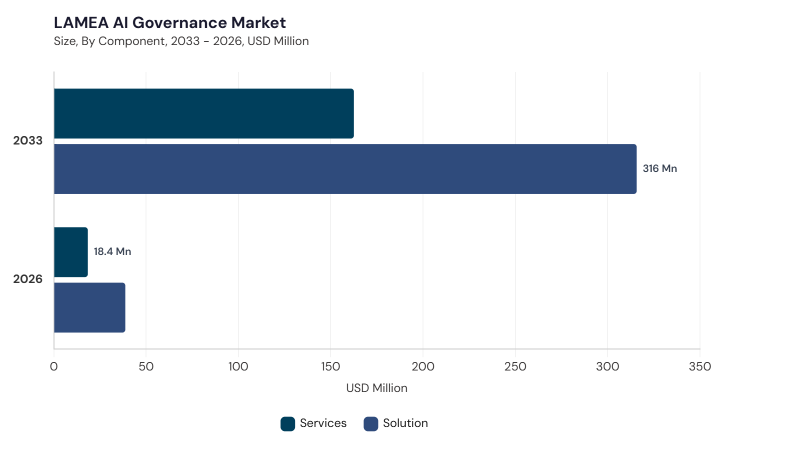
Task: Click the 2033 axis label
Action: 28,140
